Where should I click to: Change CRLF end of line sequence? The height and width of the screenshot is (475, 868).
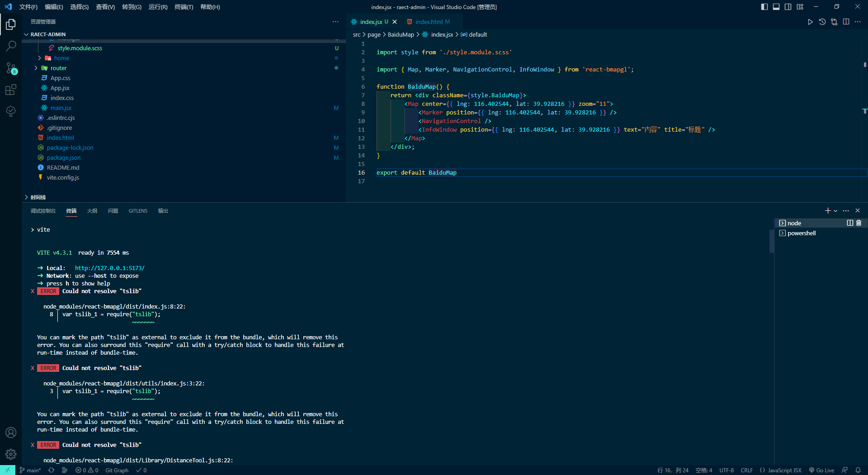pyautogui.click(x=747, y=470)
